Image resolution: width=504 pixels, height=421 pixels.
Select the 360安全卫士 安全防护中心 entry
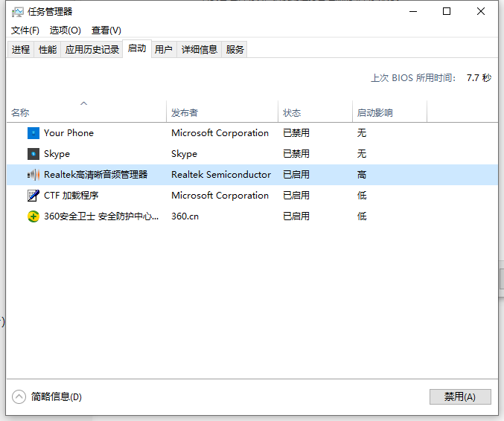(101, 216)
